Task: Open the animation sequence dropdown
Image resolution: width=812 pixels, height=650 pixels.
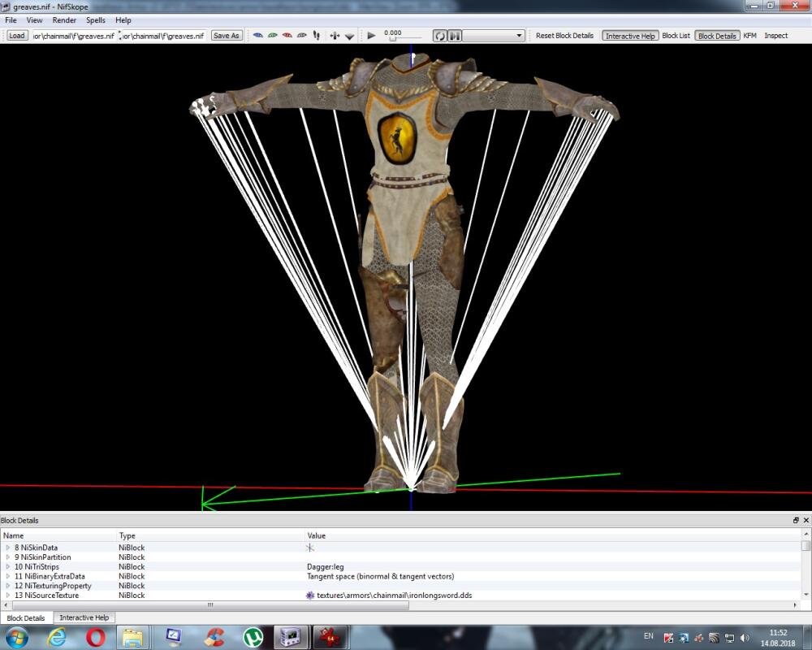Action: click(494, 36)
